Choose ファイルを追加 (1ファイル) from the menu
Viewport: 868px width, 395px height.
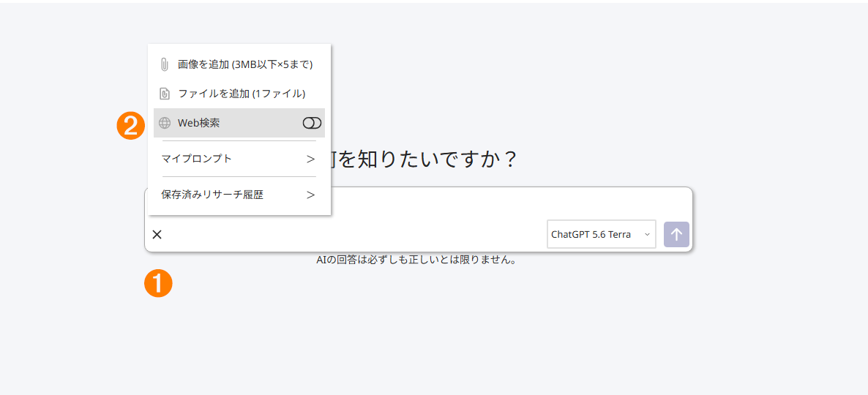tap(239, 94)
